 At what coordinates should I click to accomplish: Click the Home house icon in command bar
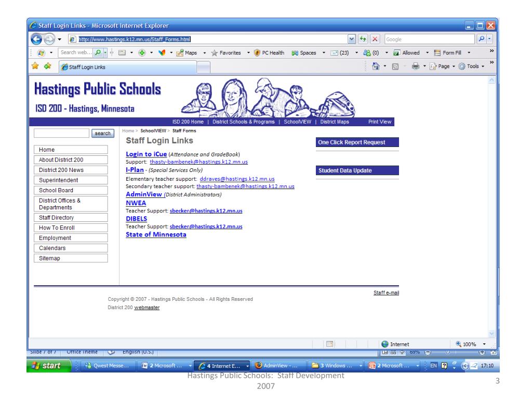click(x=376, y=66)
